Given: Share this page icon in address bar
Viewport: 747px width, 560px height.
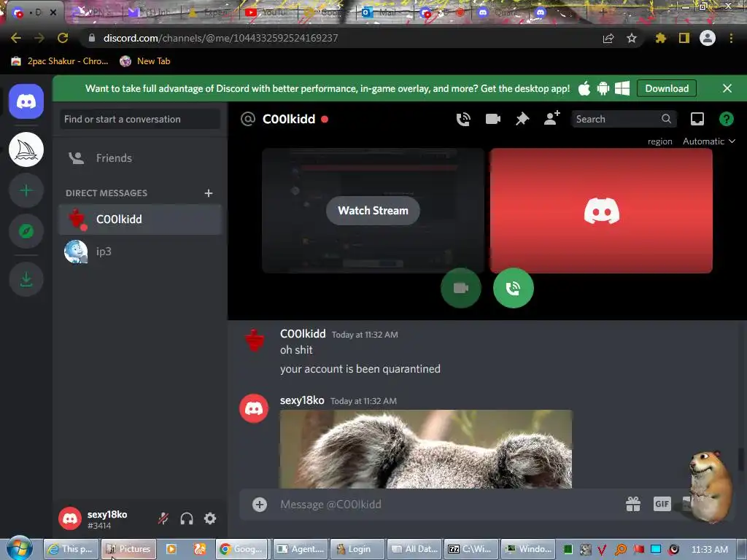Looking at the screenshot, I should (x=608, y=38).
